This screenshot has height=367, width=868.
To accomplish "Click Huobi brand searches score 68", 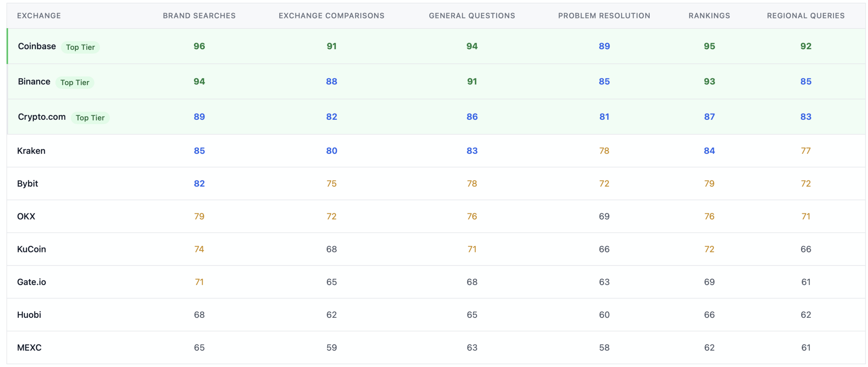I will click(199, 315).
